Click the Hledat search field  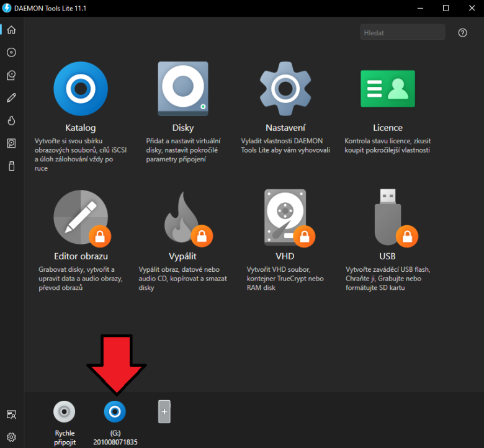click(403, 32)
